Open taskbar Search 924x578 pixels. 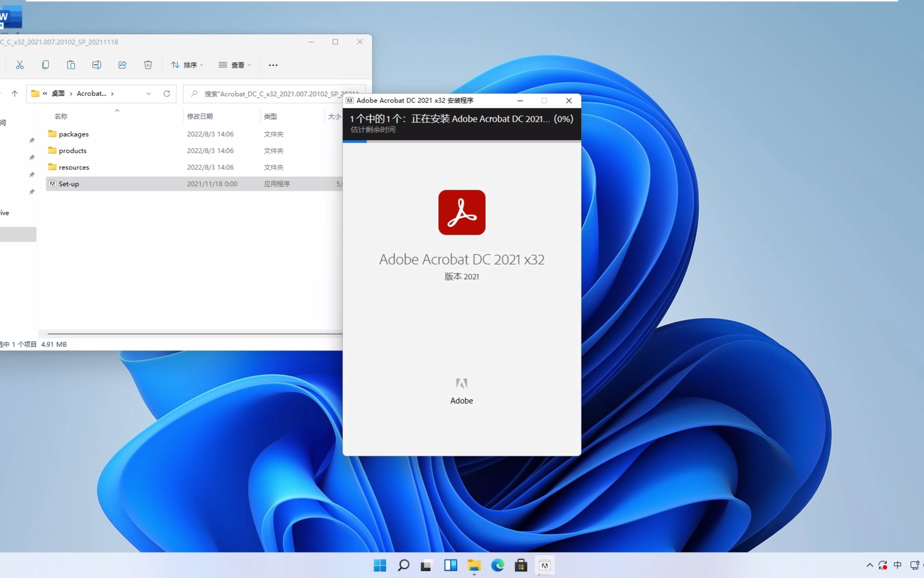(x=404, y=565)
